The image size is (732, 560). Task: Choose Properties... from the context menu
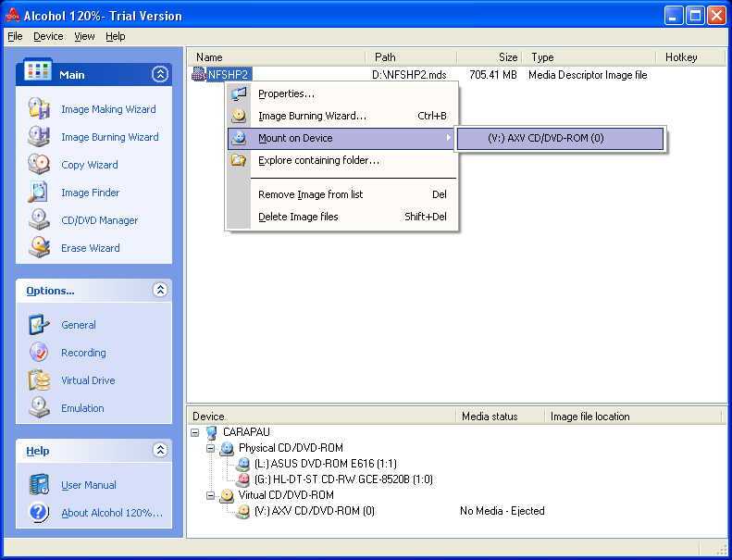click(341, 93)
